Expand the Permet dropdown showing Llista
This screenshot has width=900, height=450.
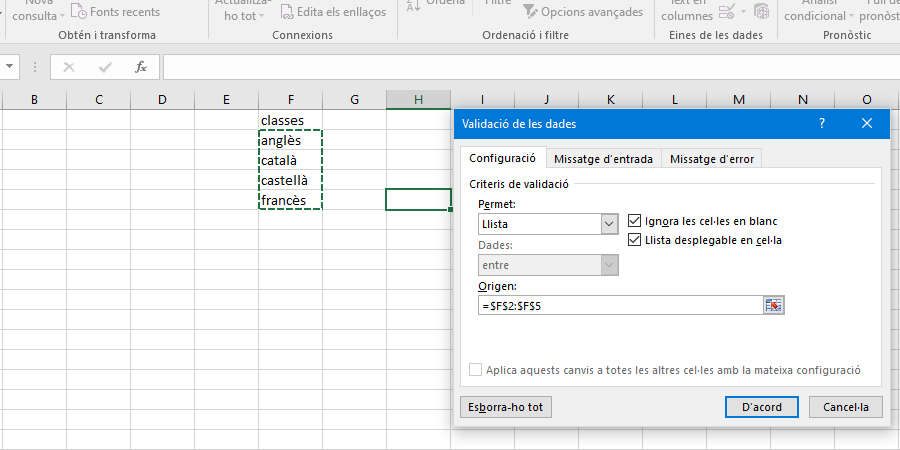[x=609, y=225]
